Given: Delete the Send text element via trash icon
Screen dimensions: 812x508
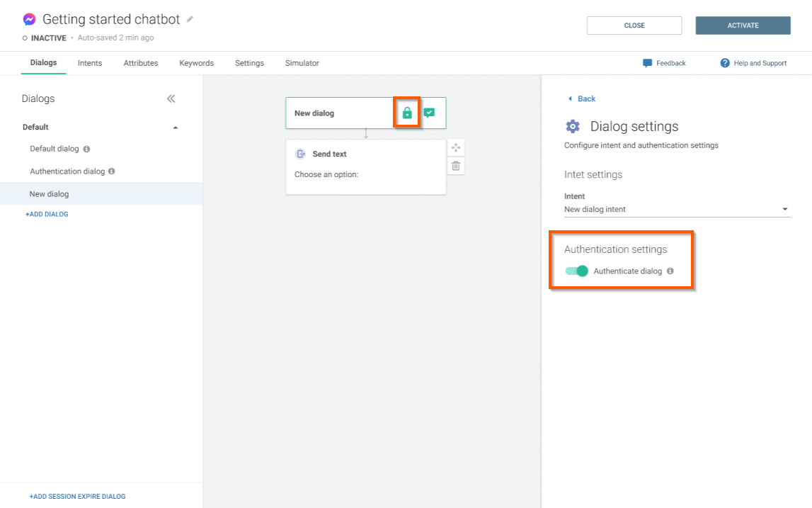Looking at the screenshot, I should (456, 166).
